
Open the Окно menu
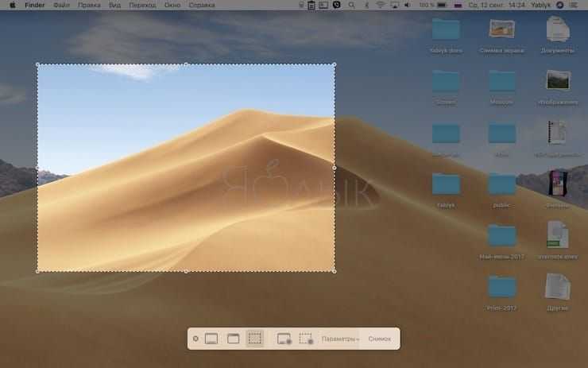point(172,5)
